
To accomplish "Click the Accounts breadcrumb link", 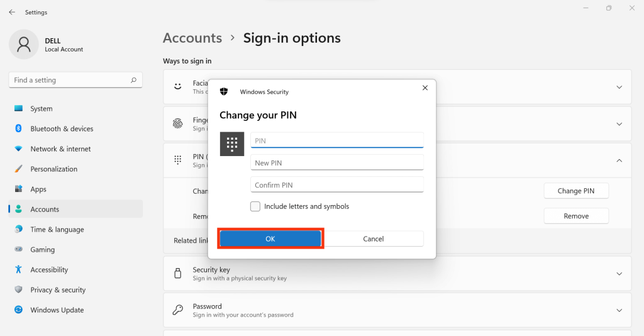I will pyautogui.click(x=192, y=38).
